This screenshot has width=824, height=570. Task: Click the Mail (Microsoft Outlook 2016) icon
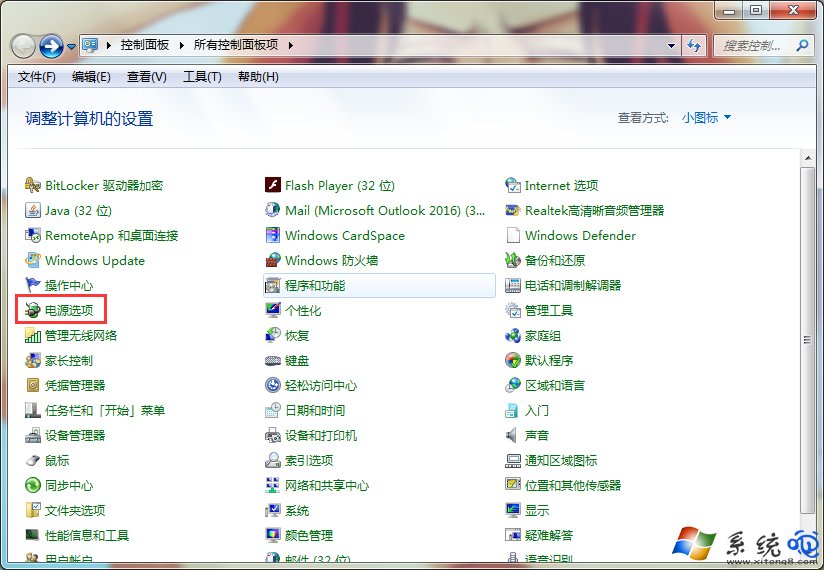click(x=273, y=211)
